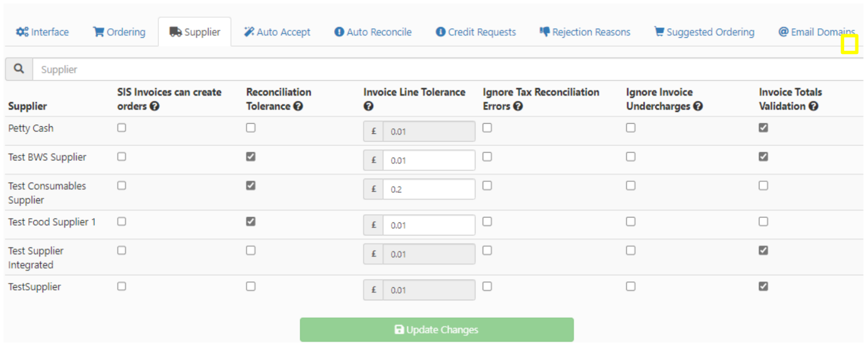868x350 pixels.
Task: Click the Supplier search field
Action: 440,70
